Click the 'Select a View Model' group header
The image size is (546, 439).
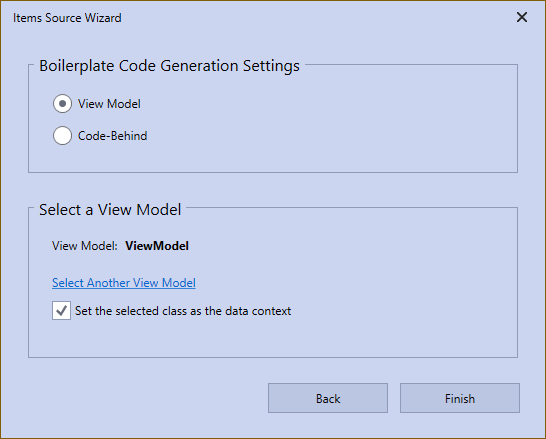coord(110,210)
